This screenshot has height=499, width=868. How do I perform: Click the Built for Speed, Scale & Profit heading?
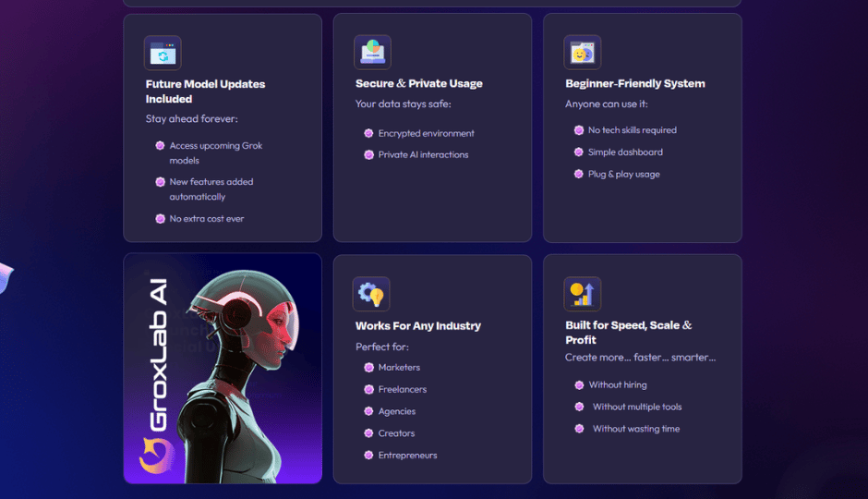pyautogui.click(x=629, y=333)
